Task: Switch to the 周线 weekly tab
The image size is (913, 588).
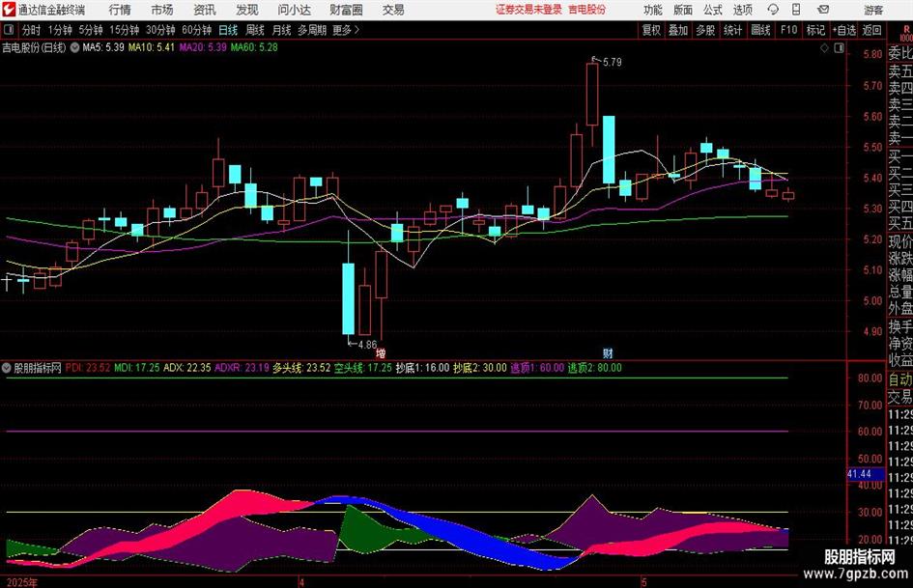Action: [255, 30]
